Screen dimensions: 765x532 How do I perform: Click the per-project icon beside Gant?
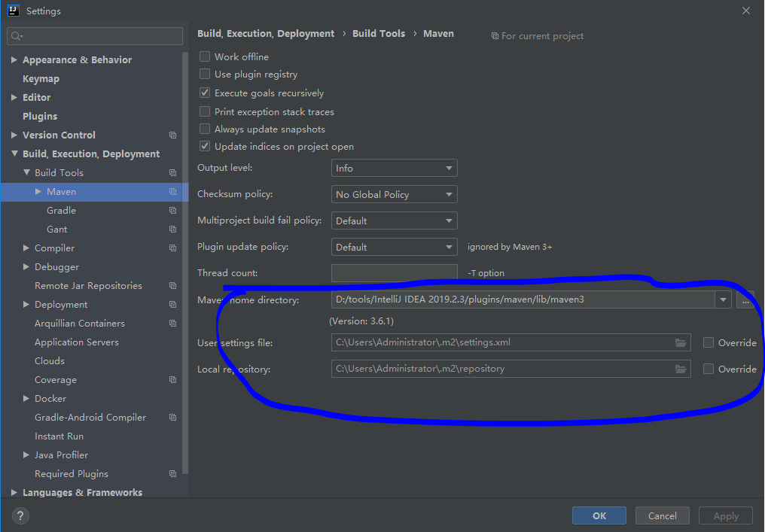point(172,230)
